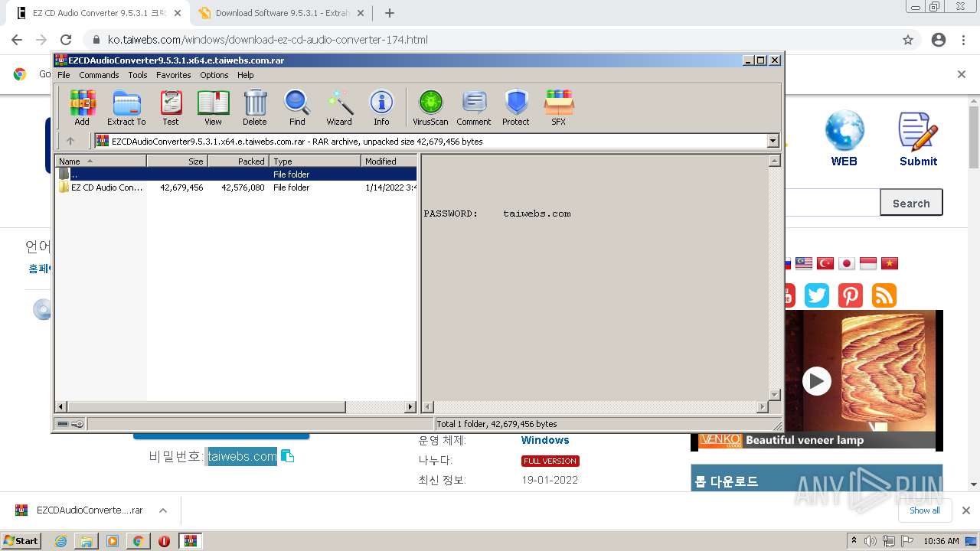Screen dimensions: 980x551
Task: Launch the Wizard tool
Action: coord(339,107)
